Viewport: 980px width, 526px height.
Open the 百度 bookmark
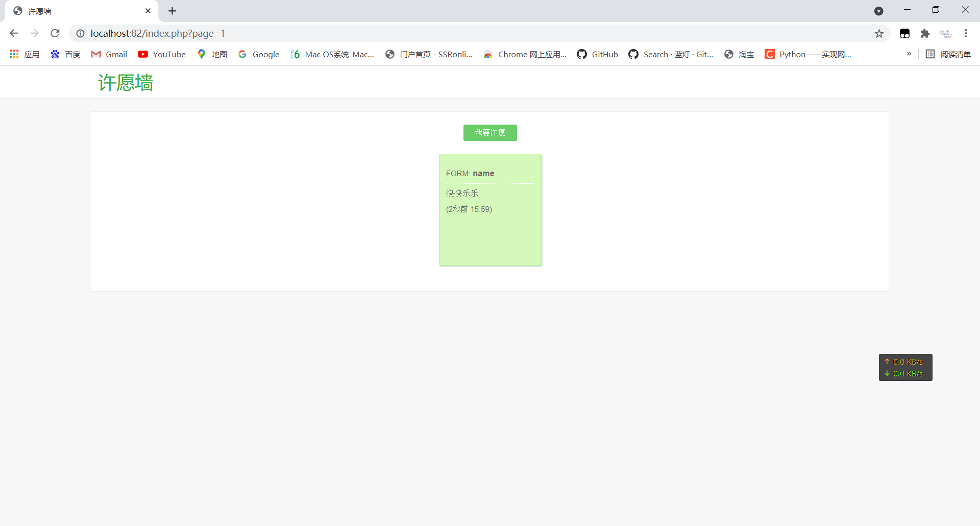[65, 54]
